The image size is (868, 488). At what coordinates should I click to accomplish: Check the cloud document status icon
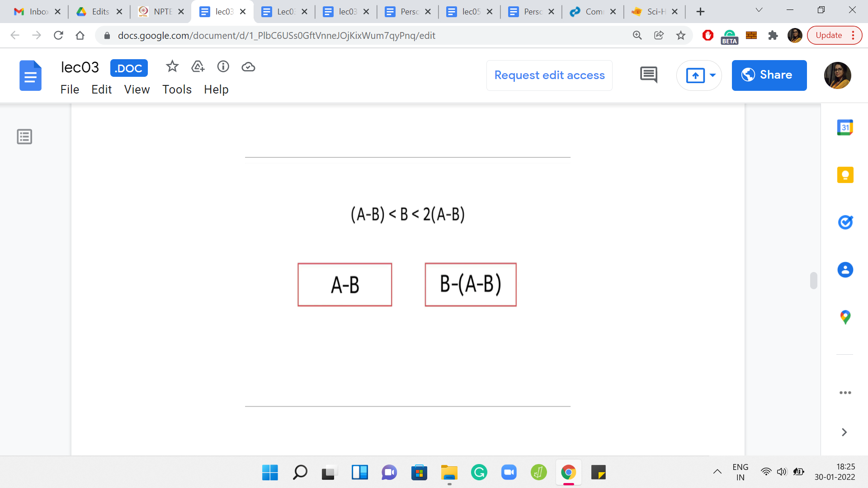click(248, 67)
